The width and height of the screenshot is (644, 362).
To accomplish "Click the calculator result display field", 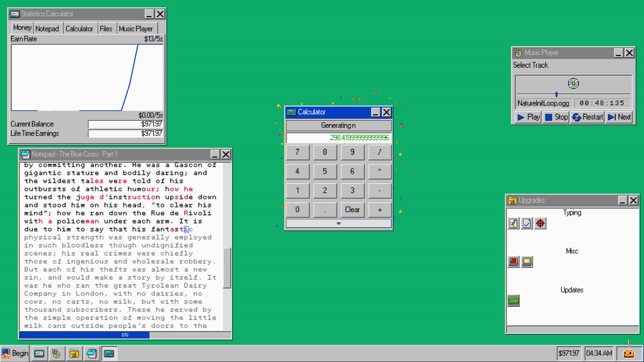I will pos(338,138).
